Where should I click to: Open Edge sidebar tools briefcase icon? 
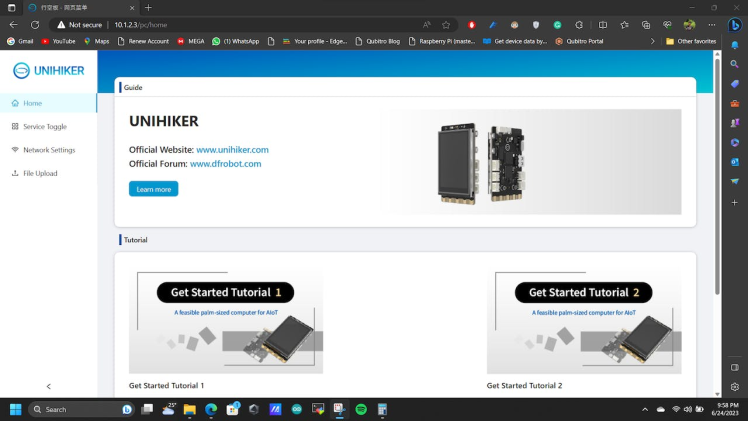[x=735, y=103]
